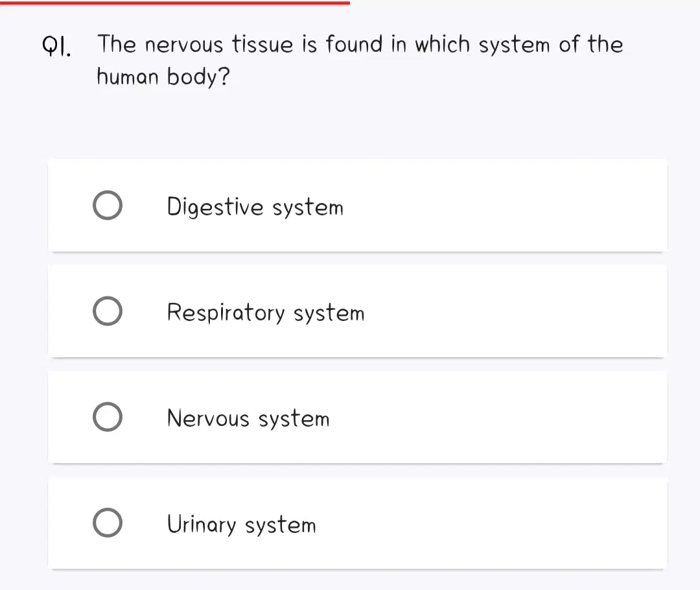Screen dimensions: 700x590
Task: Click blank space inside Respiratory system card
Action: tap(513, 311)
